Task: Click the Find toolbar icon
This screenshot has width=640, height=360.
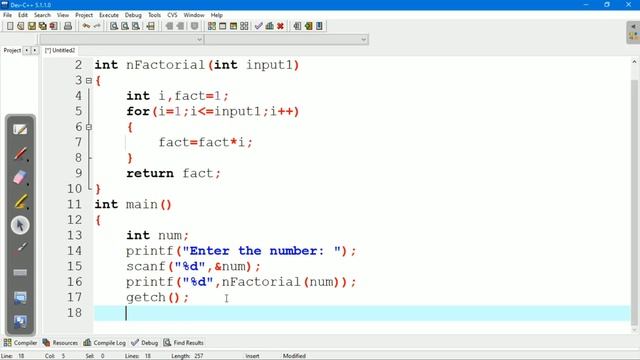Action: (x=114, y=26)
